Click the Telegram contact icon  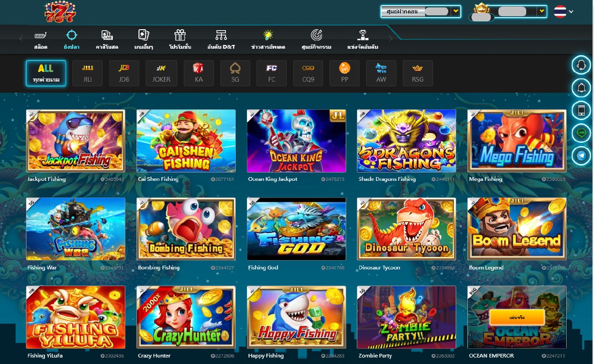click(x=581, y=156)
